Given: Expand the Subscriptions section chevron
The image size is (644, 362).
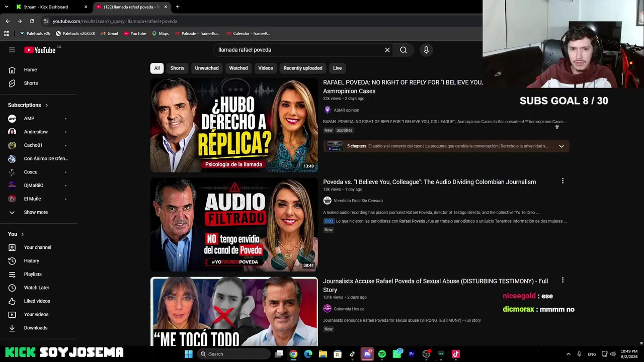Looking at the screenshot, I should tap(47, 105).
